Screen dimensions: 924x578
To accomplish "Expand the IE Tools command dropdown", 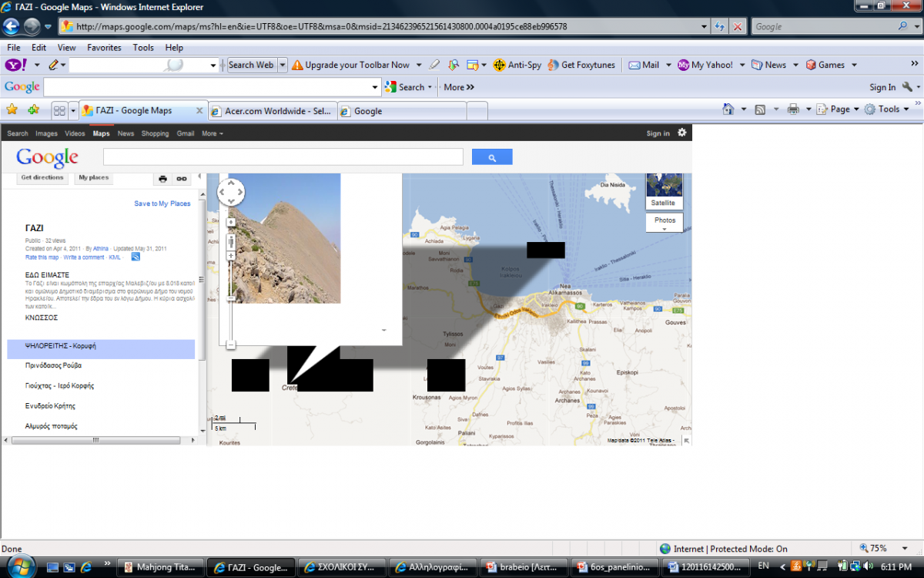I will tap(906, 109).
